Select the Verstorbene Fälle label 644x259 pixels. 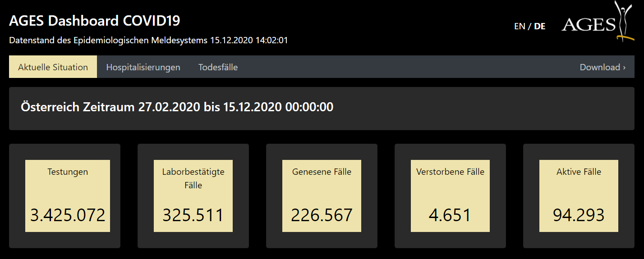[x=450, y=172]
